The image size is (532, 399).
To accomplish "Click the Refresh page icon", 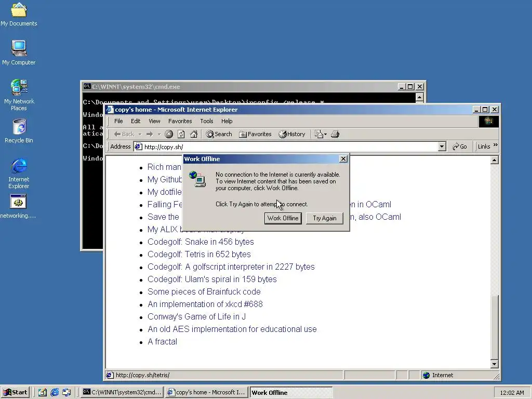I will click(x=181, y=134).
